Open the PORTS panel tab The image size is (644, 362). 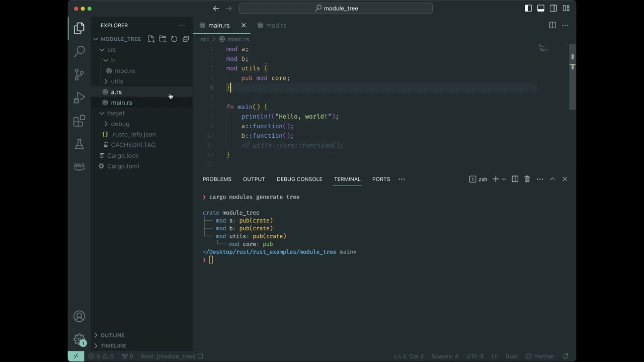click(x=381, y=179)
